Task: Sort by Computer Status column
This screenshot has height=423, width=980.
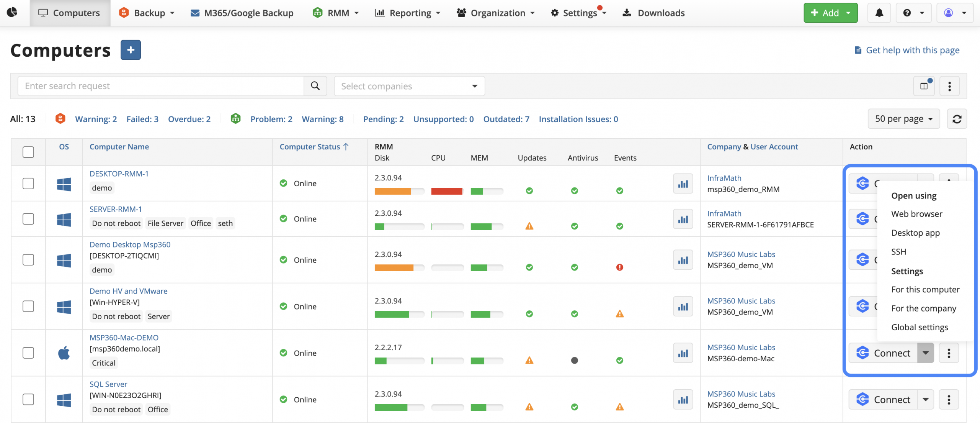Action: point(314,147)
